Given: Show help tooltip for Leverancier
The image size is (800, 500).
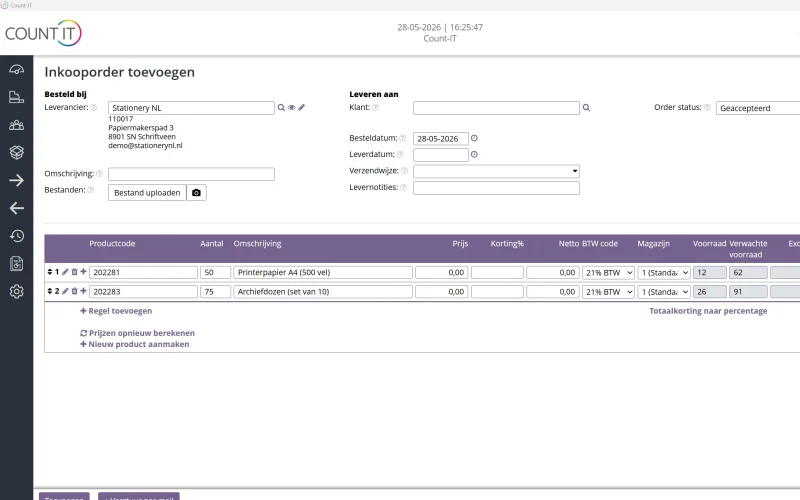Looking at the screenshot, I should [x=94, y=108].
